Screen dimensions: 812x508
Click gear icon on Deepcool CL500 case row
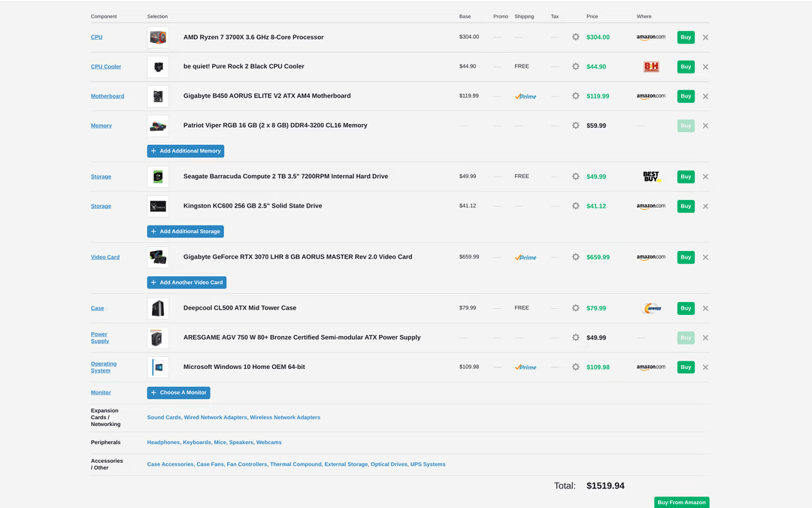(575, 308)
